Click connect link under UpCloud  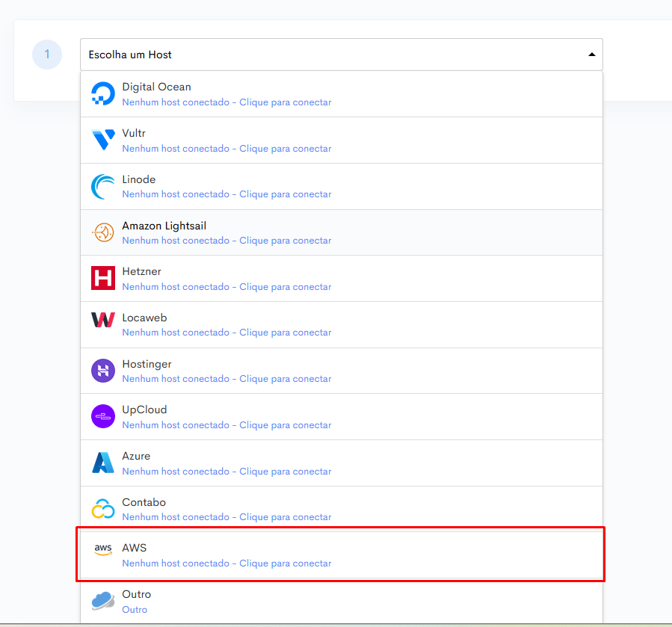(x=226, y=425)
